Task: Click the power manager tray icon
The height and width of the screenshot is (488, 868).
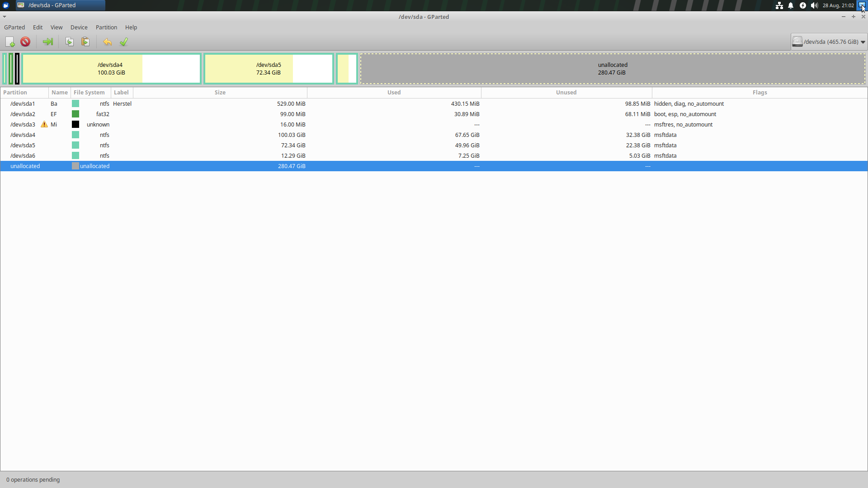Action: pos(803,5)
